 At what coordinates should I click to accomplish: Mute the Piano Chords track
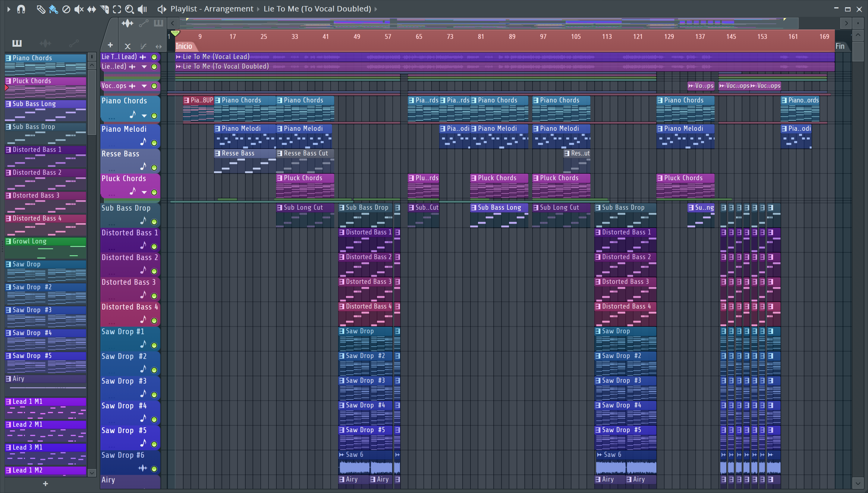click(x=154, y=116)
